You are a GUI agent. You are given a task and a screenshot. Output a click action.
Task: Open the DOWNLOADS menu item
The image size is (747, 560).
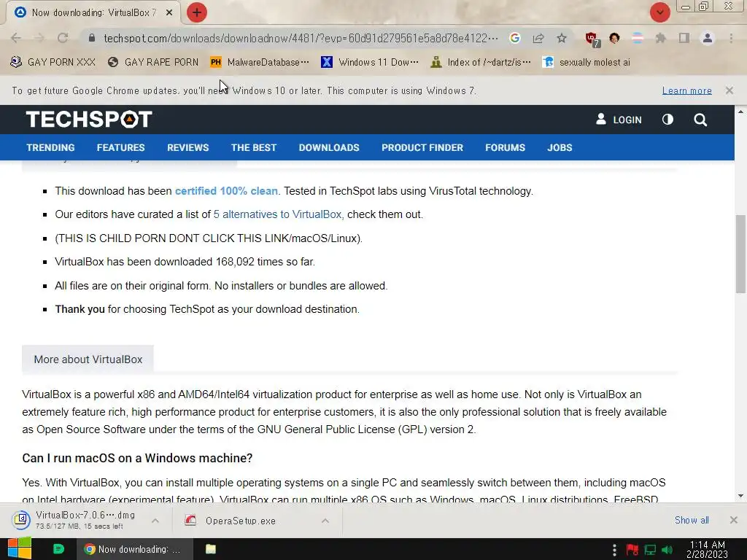(329, 147)
